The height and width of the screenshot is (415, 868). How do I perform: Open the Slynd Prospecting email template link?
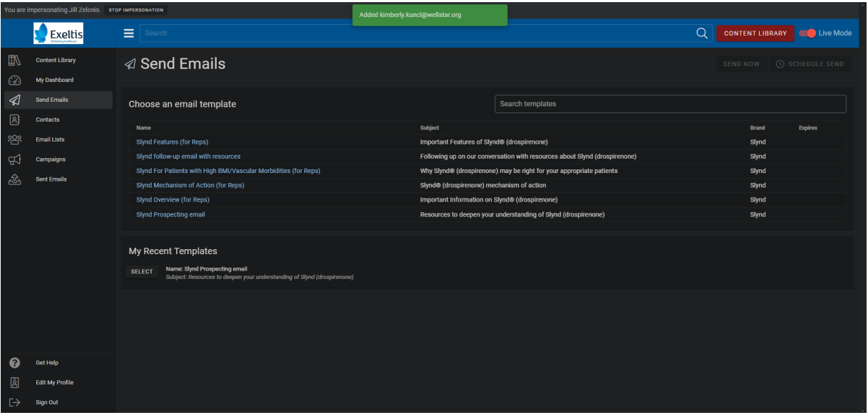tap(170, 214)
